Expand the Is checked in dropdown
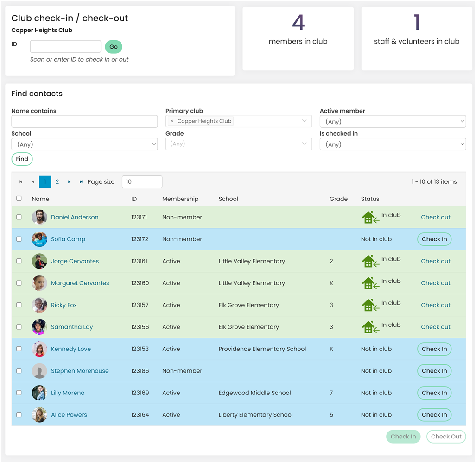 pos(393,144)
